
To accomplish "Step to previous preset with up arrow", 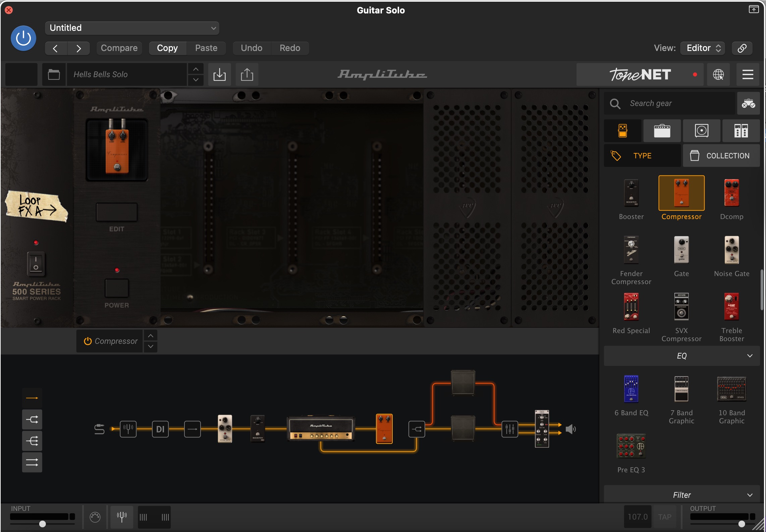I will pos(196,69).
